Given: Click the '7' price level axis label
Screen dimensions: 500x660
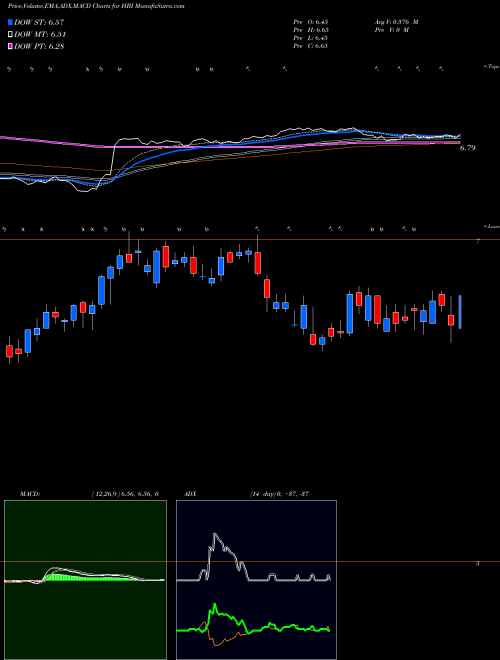Looking at the screenshot, I should (x=478, y=241).
